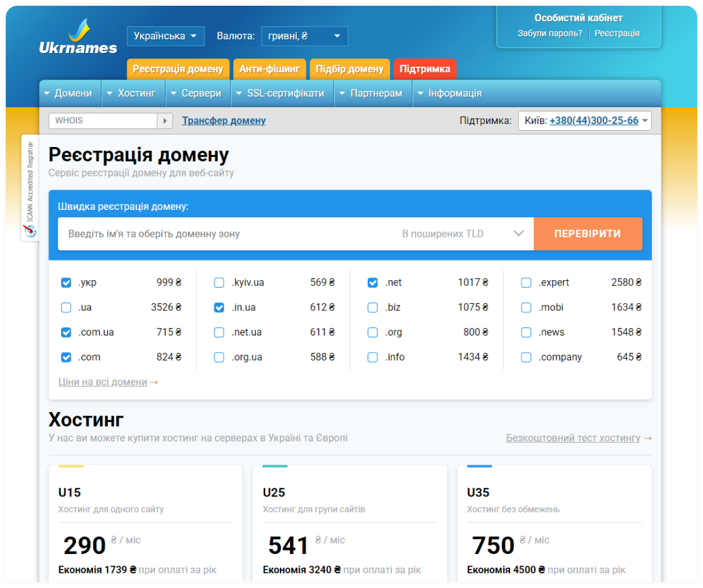703x588 pixels.
Task: Open the 'Ціни на всі домени' link
Action: (x=103, y=382)
